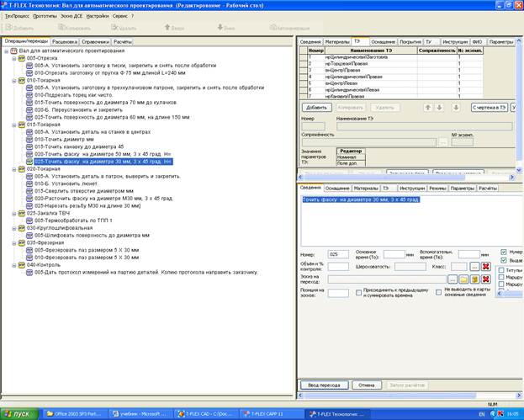Click the red X icon next to Класс
The height and width of the screenshot is (420, 524).
[486, 267]
